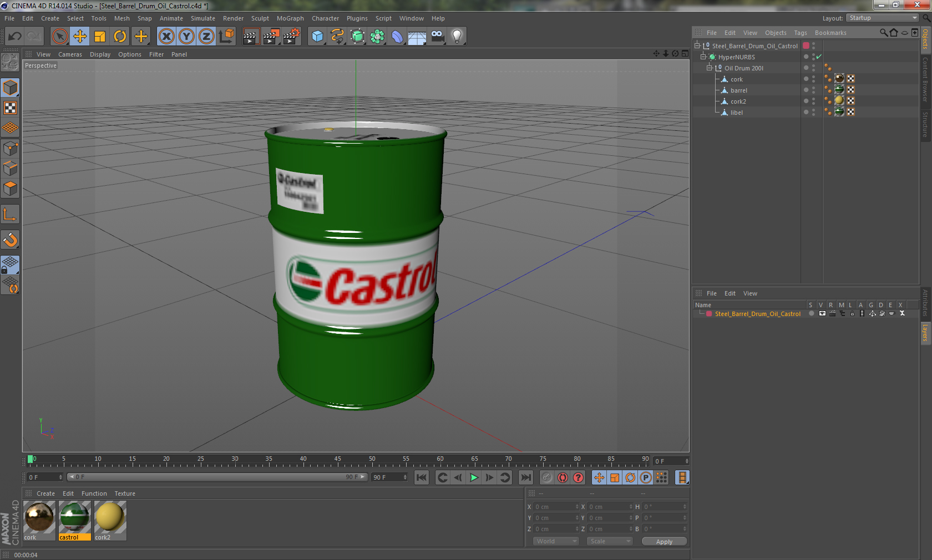Select the cork2 material swatch

click(x=110, y=521)
